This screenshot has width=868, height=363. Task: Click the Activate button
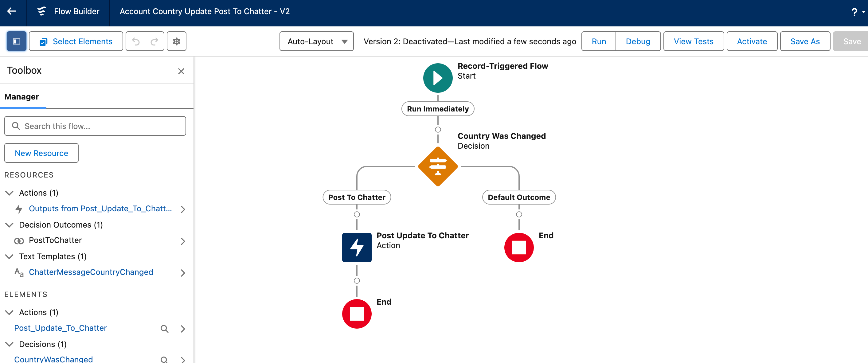point(752,41)
